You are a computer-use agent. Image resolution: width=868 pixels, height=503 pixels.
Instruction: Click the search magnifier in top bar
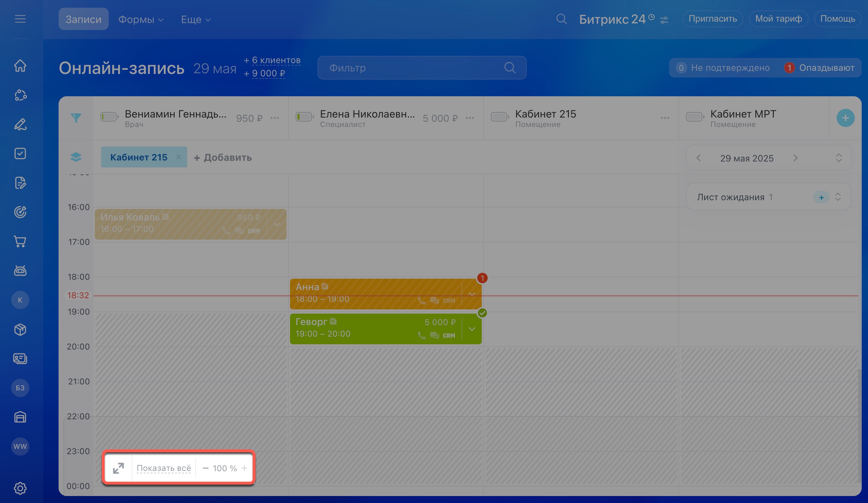(561, 19)
